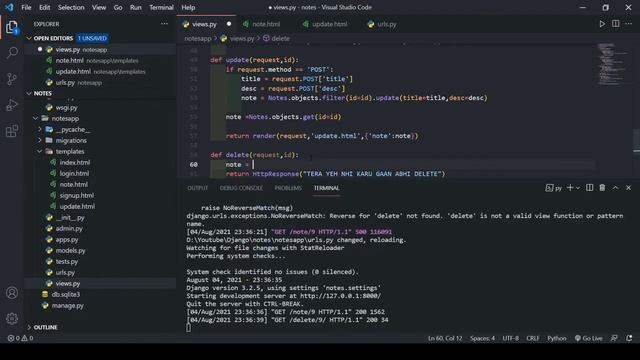Change UTF-8 encoding in status bar
Screen dimensions: 640x360
510,338
